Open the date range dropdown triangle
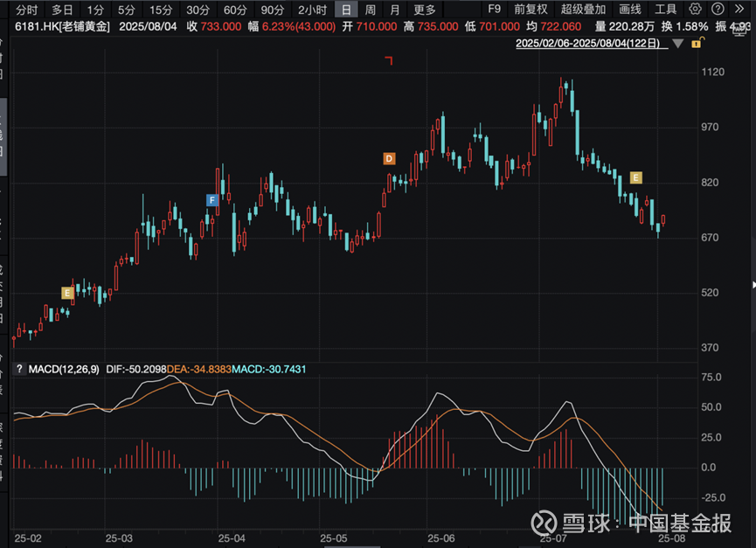This screenshot has width=756, height=548. point(678,44)
